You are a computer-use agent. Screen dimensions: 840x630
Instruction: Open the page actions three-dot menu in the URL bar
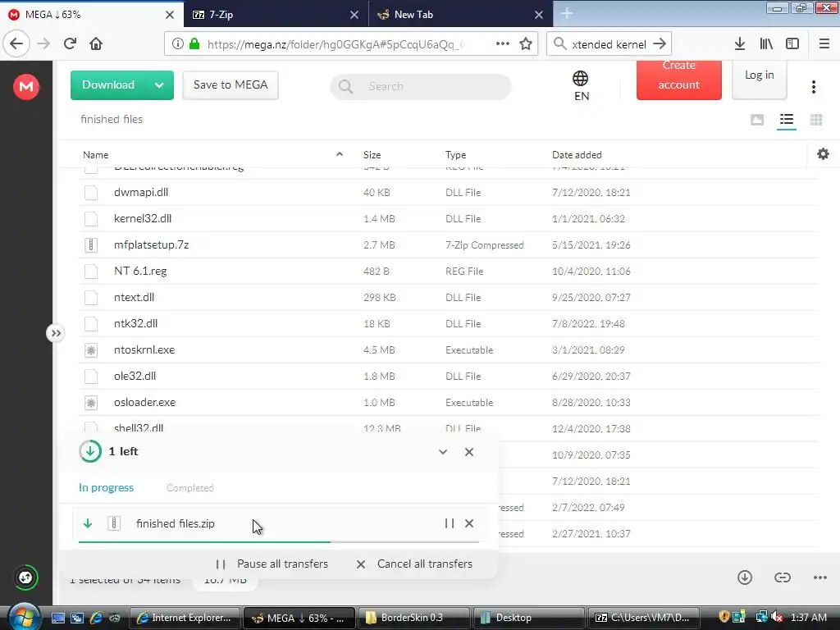[x=503, y=44]
